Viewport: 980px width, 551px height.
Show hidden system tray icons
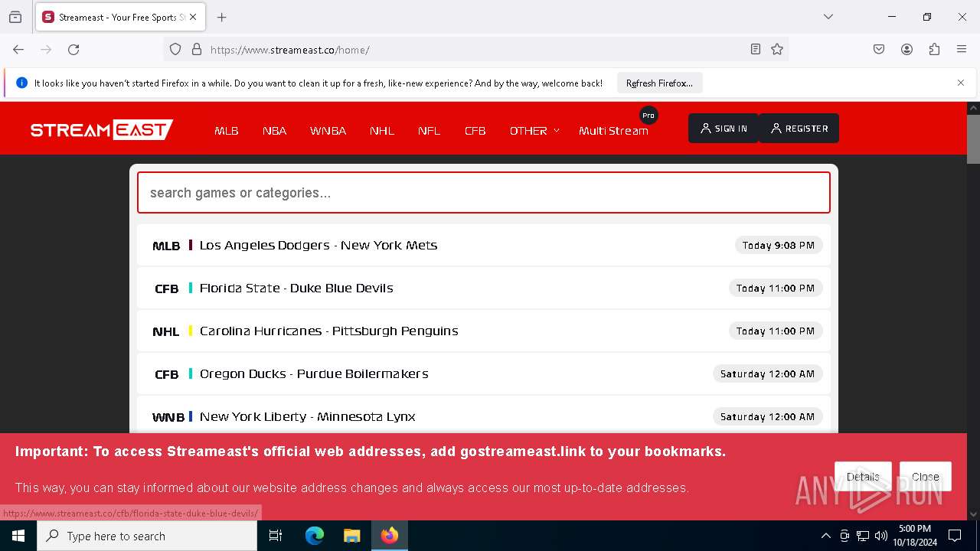[x=825, y=536]
